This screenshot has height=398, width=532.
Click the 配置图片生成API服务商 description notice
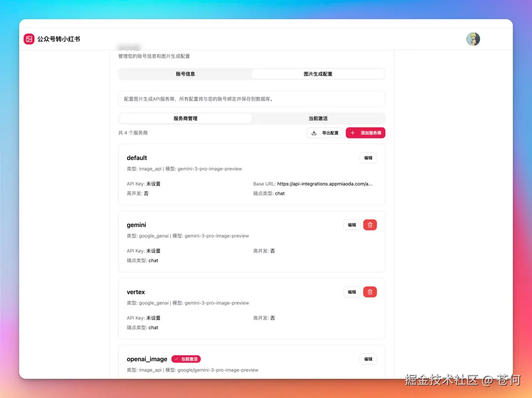pos(252,99)
